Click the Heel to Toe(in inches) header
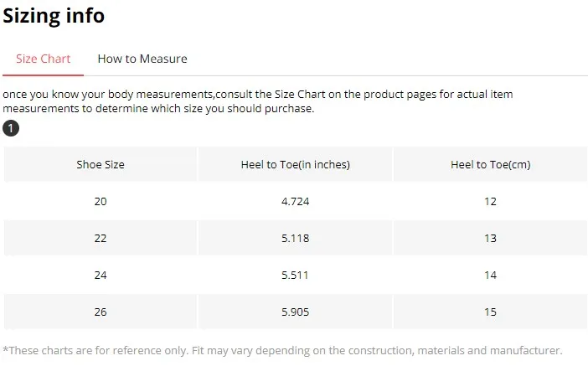 (x=295, y=165)
